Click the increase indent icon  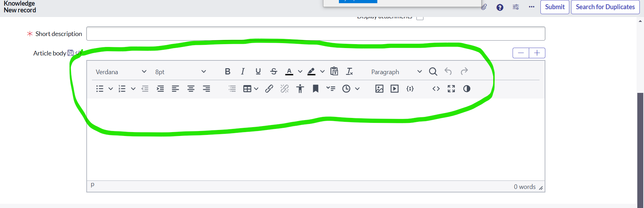click(x=160, y=89)
